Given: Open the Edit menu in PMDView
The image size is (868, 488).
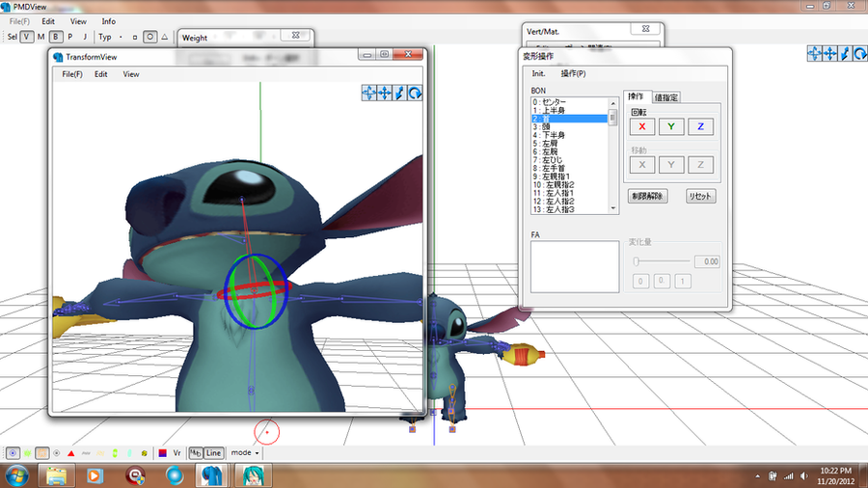Looking at the screenshot, I should 48,21.
